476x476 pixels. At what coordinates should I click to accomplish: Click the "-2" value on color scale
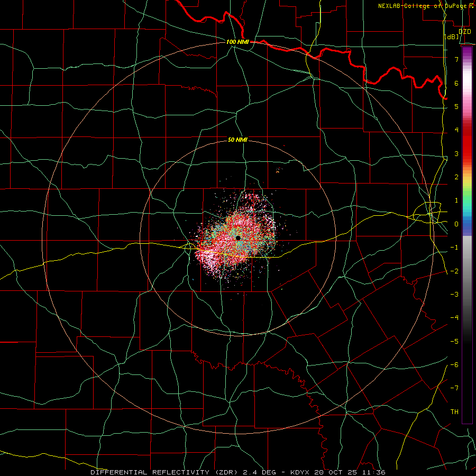[x=454, y=271]
